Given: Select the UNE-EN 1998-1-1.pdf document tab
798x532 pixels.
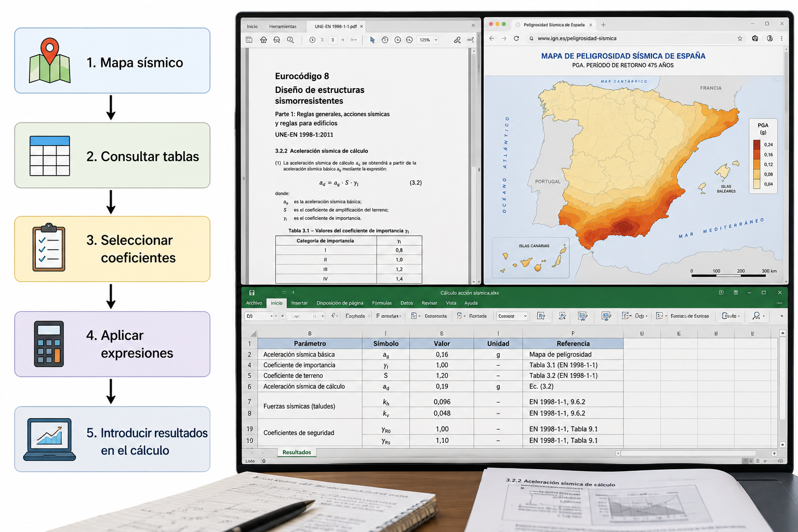Looking at the screenshot, I should (336, 26).
